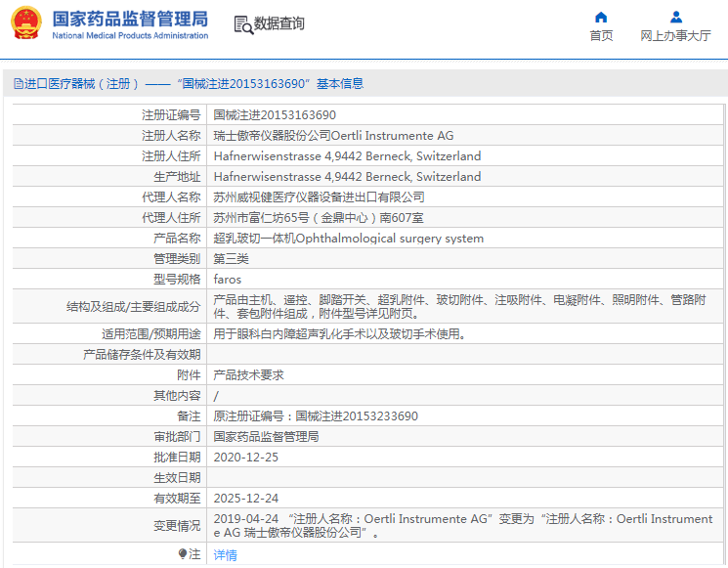Click the 备注 label
728x568 pixels.
189,416
